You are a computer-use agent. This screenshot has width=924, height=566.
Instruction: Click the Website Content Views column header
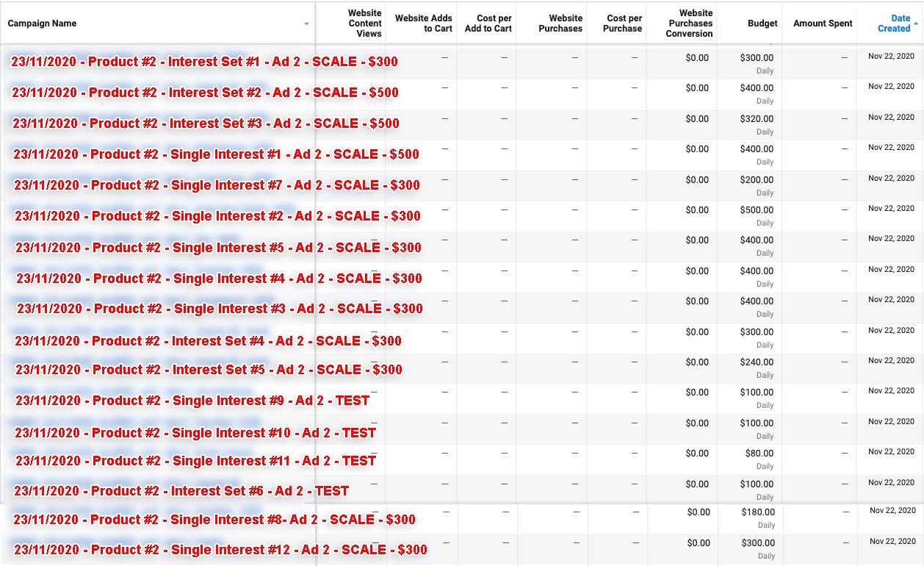click(x=364, y=24)
